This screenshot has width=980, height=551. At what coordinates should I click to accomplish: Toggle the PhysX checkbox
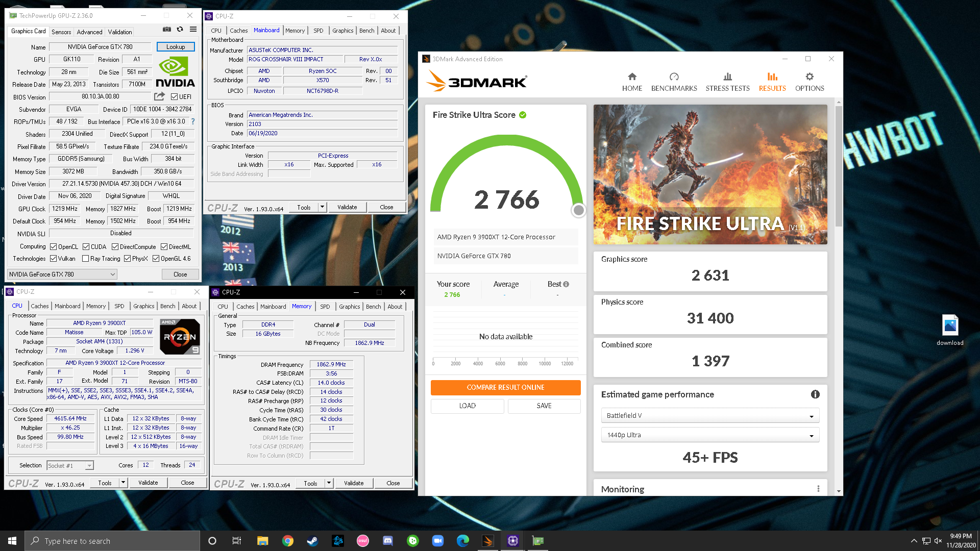click(x=127, y=259)
